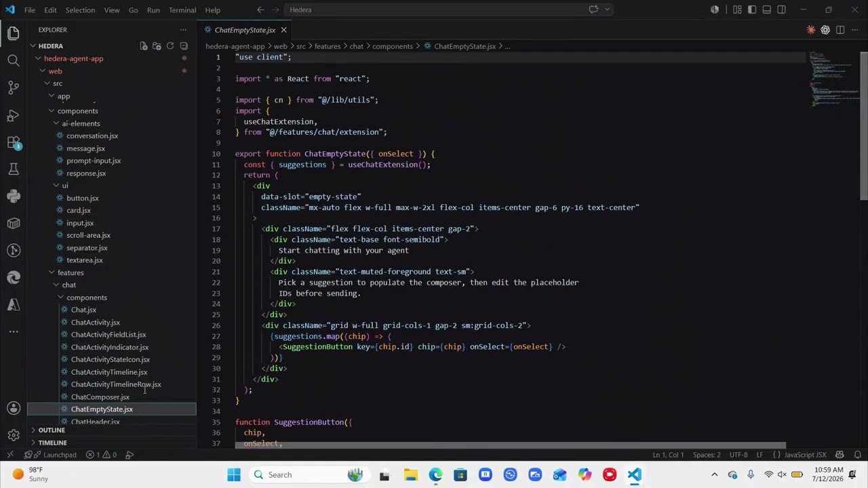Toggle the primary side bar visibility
This screenshot has height=488, width=868.
click(752, 9)
